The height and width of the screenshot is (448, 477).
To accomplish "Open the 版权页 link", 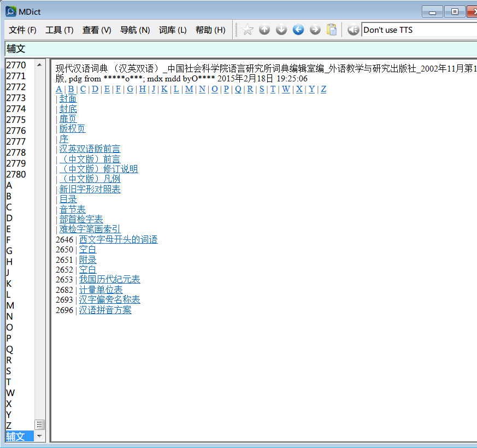I will pos(73,128).
